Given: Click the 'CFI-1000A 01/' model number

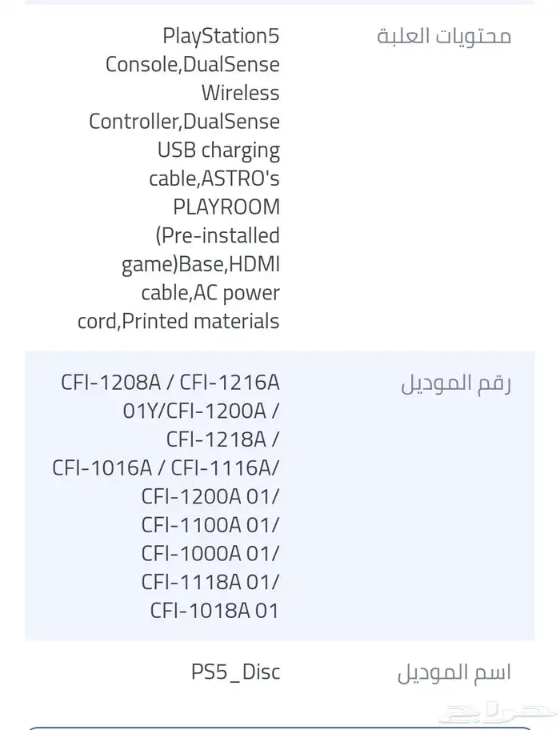Looking at the screenshot, I should click(211, 553).
